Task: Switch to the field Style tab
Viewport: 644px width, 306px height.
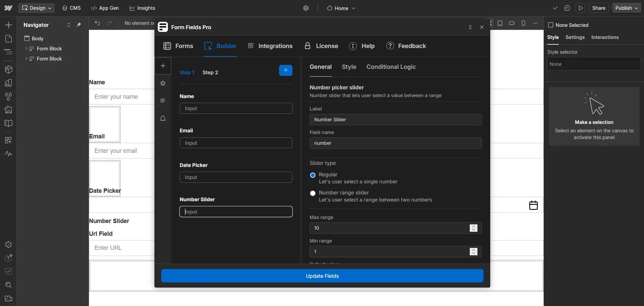Action: click(x=349, y=67)
